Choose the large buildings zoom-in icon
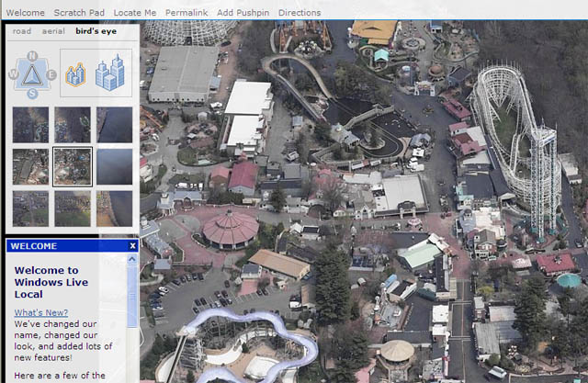Image resolution: width=588 pixels, height=383 pixels. coord(110,73)
